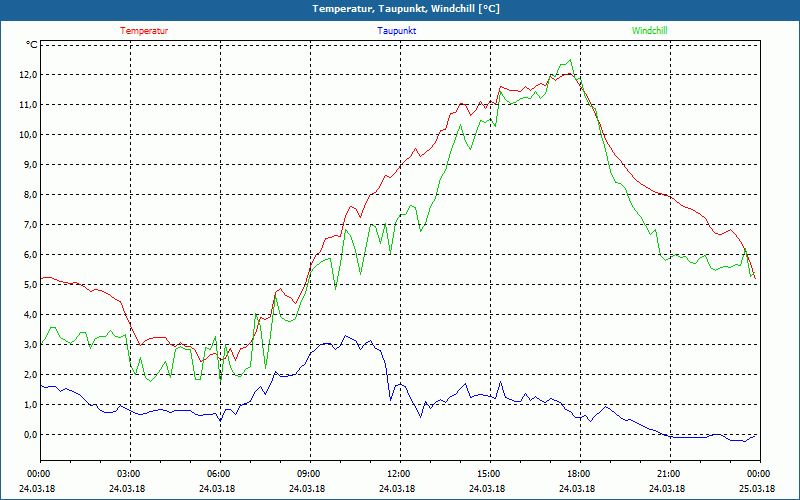Click the '00:00' label above date 25.03.18
This screenshot has height=500, width=800.
pyautogui.click(x=757, y=474)
